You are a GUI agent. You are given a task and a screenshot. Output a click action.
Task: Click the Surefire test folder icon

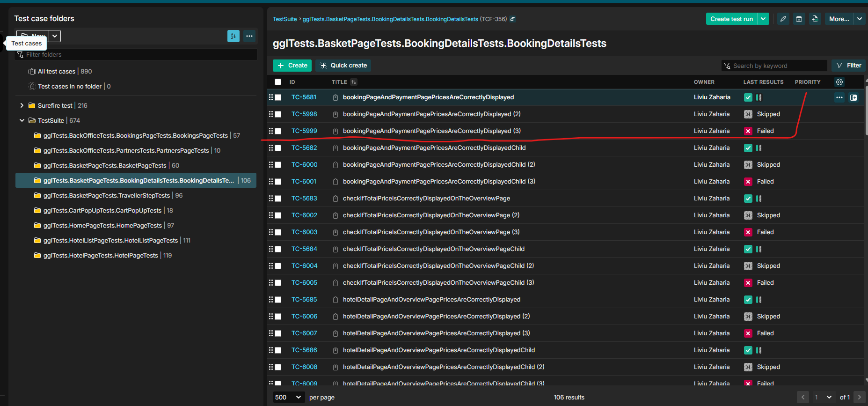32,105
